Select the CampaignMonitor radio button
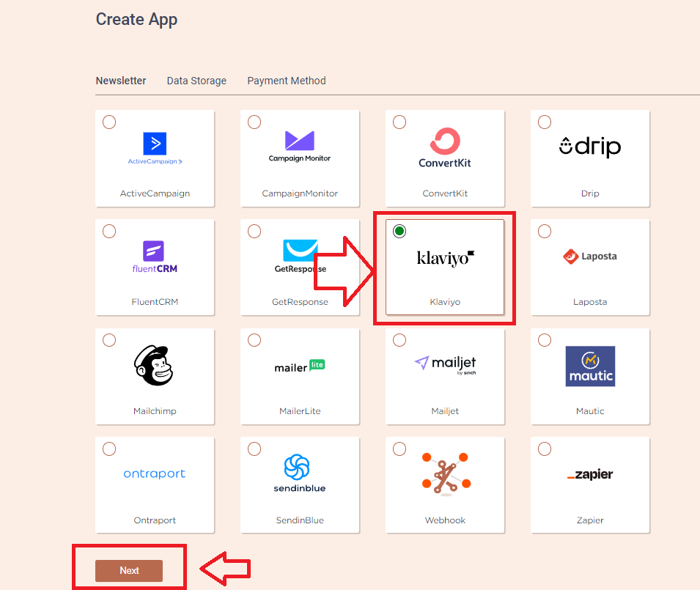 tap(254, 122)
